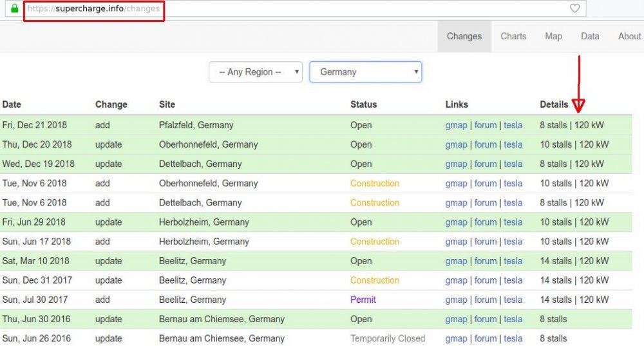The height and width of the screenshot is (346, 644).
Task: Open the Data tab
Action: click(x=590, y=37)
